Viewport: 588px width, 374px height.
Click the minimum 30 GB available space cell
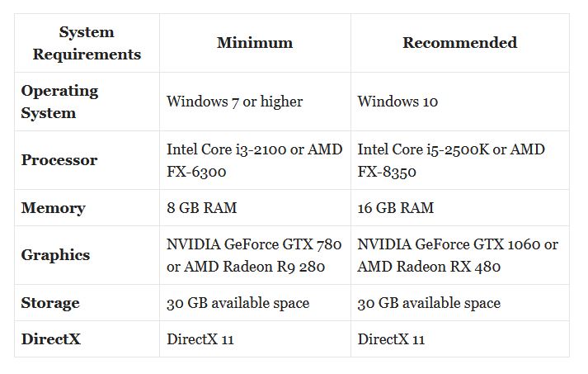coord(255,303)
